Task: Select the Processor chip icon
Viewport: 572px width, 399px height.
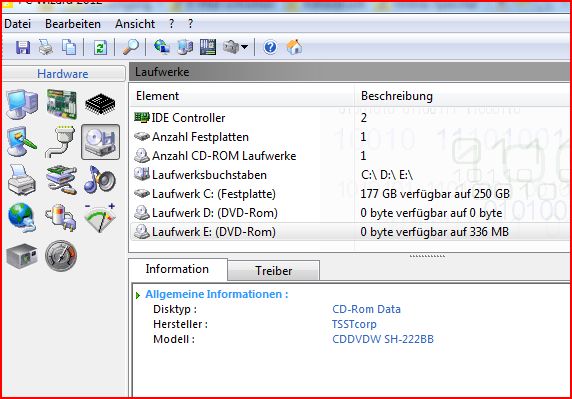Action: coord(100,104)
